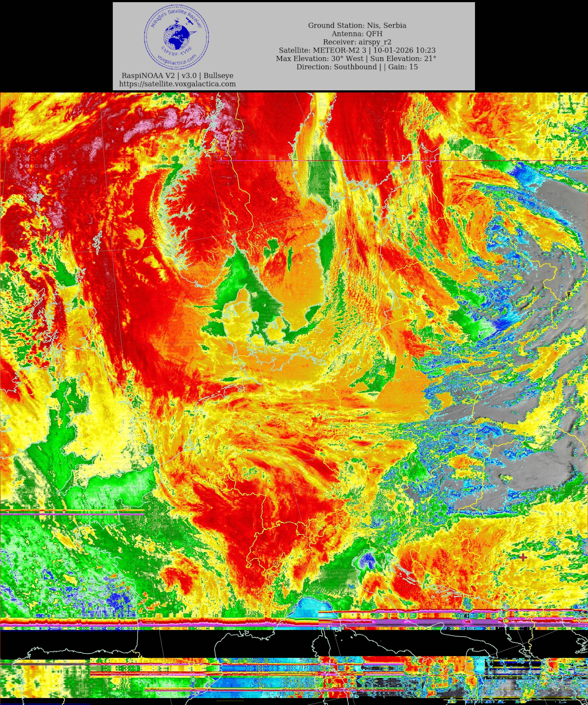Click the 'Receiver: airspy_r2' text
588x705 pixels.
[x=357, y=42]
